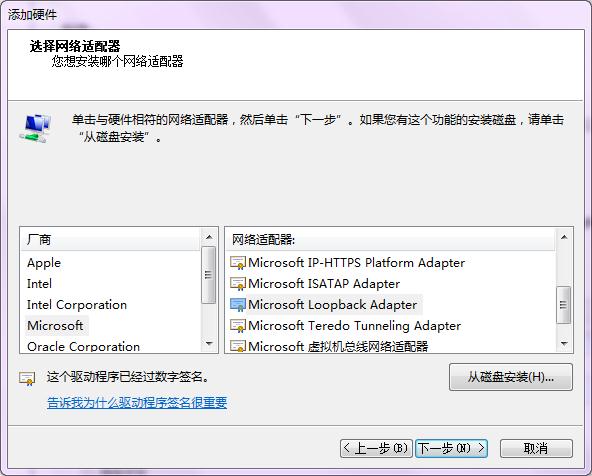Click the 网络适配器 column header
The width and height of the screenshot is (592, 476).
(391, 239)
